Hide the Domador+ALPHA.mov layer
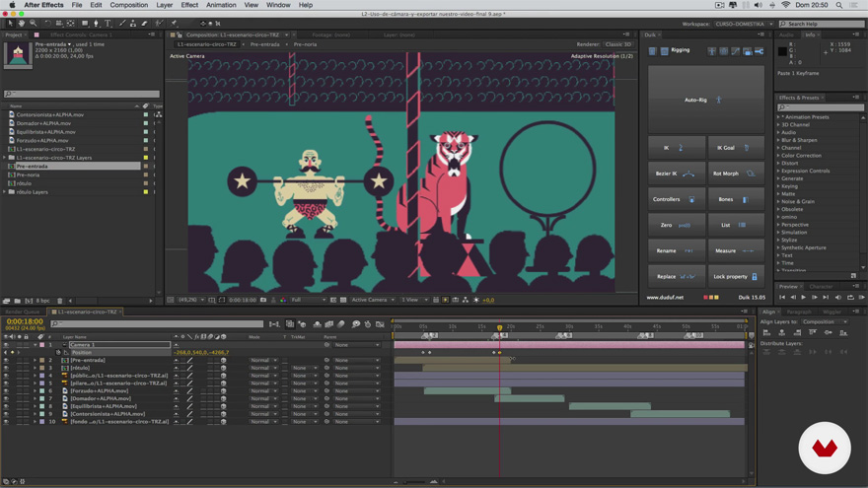The height and width of the screenshot is (488, 868). click(6, 399)
